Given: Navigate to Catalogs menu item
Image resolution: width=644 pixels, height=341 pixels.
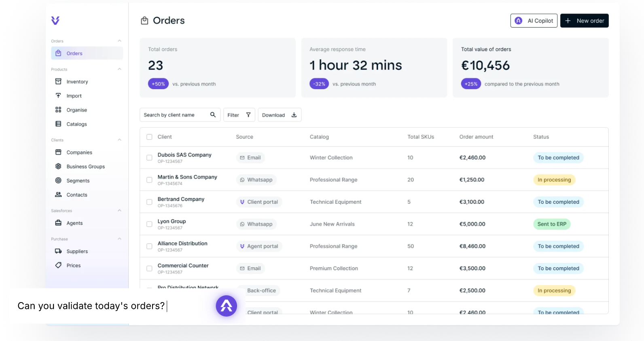Looking at the screenshot, I should tap(76, 124).
